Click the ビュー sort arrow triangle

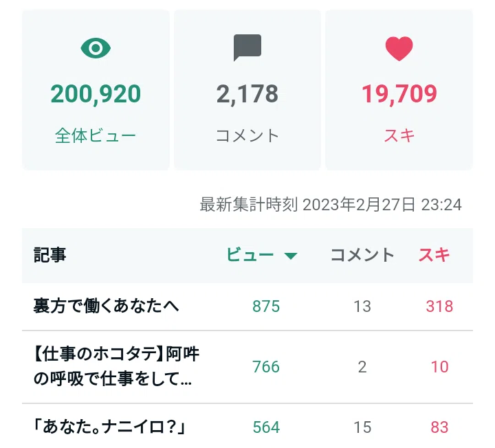coord(290,256)
